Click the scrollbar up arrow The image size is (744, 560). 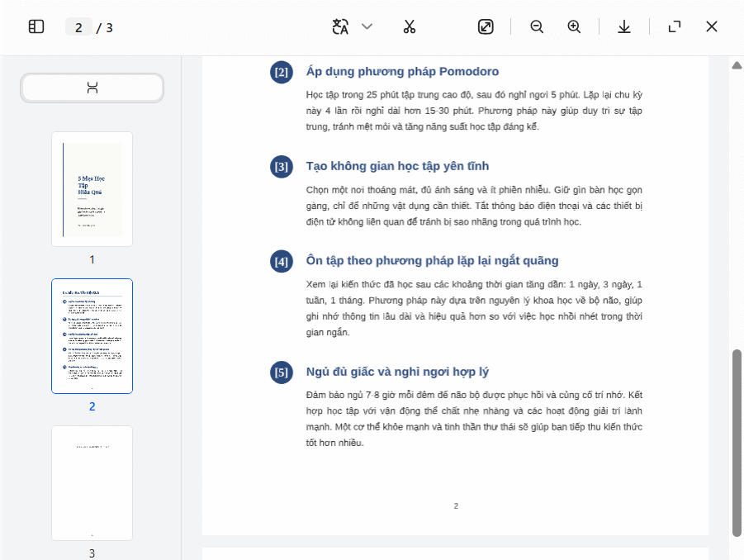tap(737, 65)
